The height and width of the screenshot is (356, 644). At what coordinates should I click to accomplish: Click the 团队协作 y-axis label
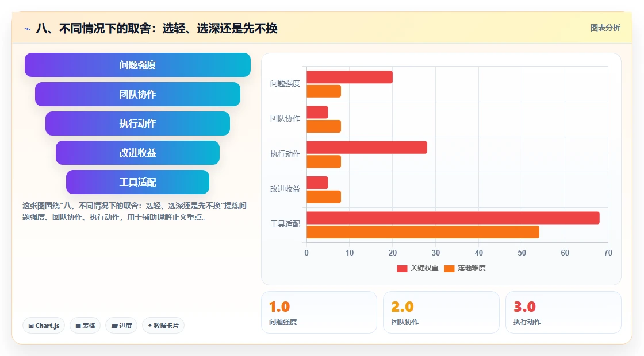(x=285, y=118)
